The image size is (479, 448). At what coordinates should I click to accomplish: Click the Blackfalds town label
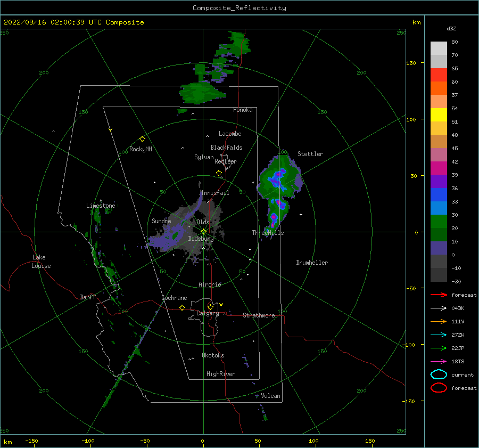click(226, 148)
